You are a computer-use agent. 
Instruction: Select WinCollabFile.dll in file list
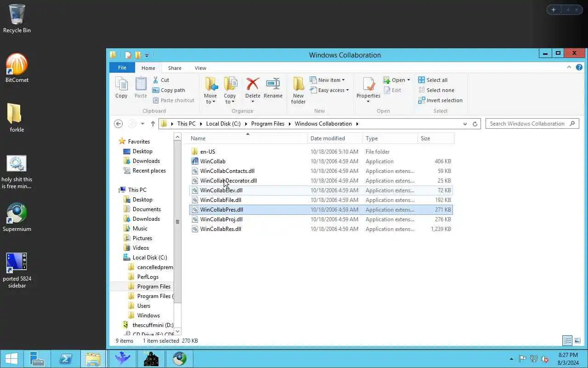321,200
